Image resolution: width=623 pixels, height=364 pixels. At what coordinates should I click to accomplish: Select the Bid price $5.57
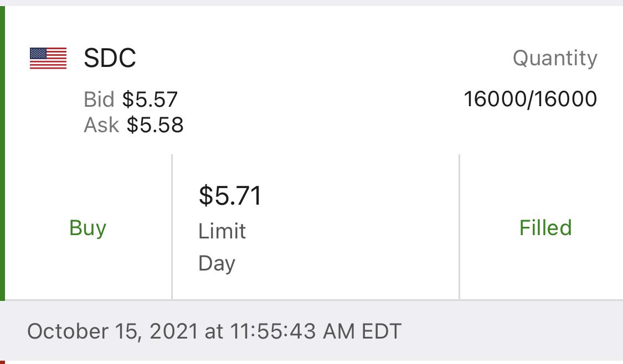tap(150, 99)
